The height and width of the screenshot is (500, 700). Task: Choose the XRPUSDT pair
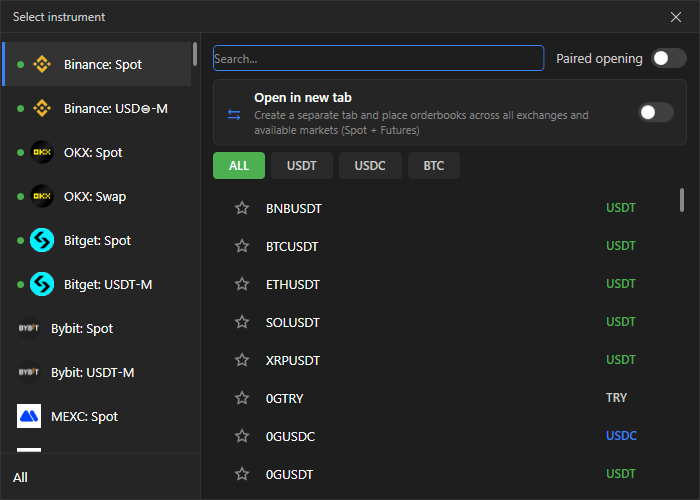444,360
